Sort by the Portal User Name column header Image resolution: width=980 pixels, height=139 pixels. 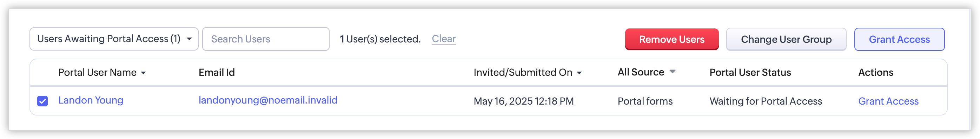(x=97, y=72)
